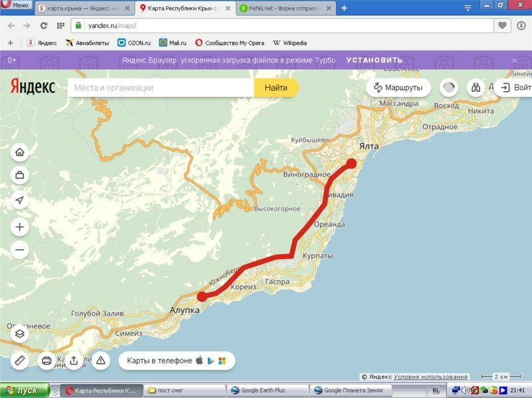Close the Fishki.net tab
This screenshot has width=532, height=398.
[329, 8]
